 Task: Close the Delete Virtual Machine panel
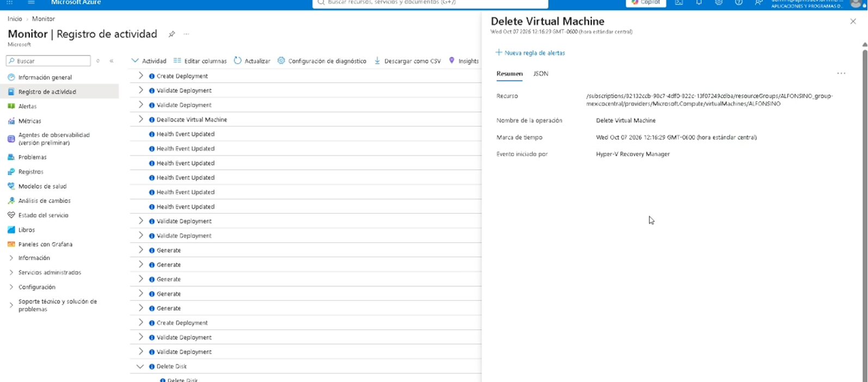tap(853, 22)
